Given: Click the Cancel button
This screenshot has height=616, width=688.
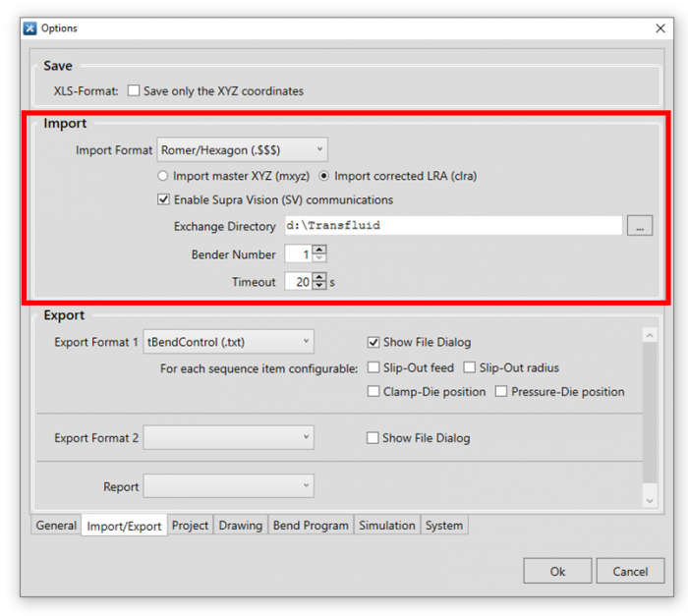Looking at the screenshot, I should point(630,571).
